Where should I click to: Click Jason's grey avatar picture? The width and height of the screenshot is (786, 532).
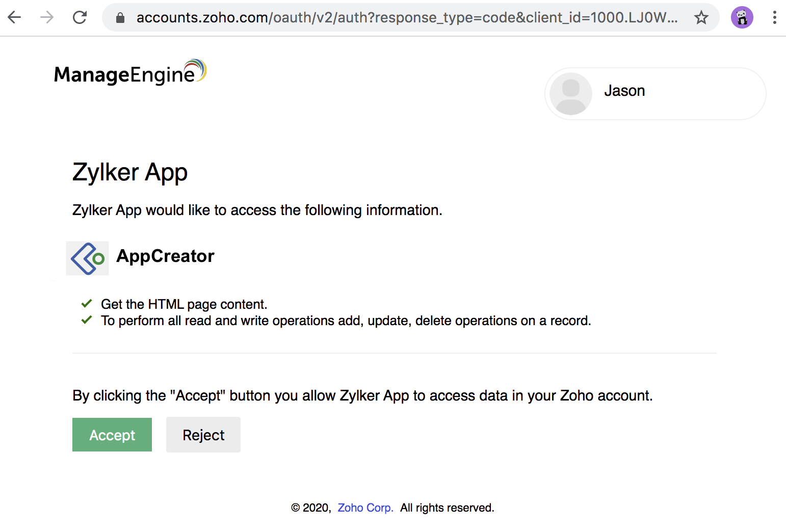pos(571,94)
